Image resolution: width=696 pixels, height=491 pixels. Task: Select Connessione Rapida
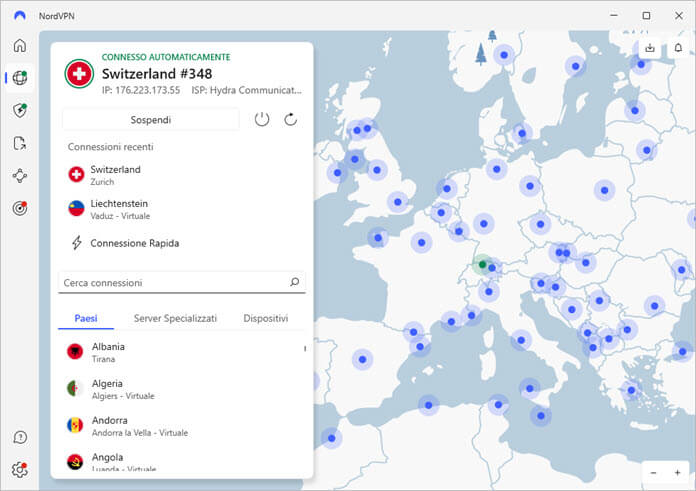(x=135, y=243)
